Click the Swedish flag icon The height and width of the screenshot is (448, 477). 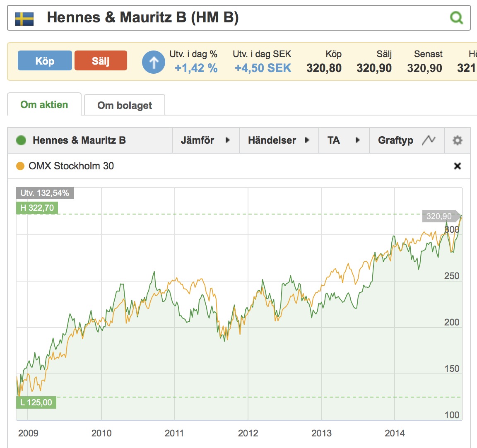click(24, 18)
